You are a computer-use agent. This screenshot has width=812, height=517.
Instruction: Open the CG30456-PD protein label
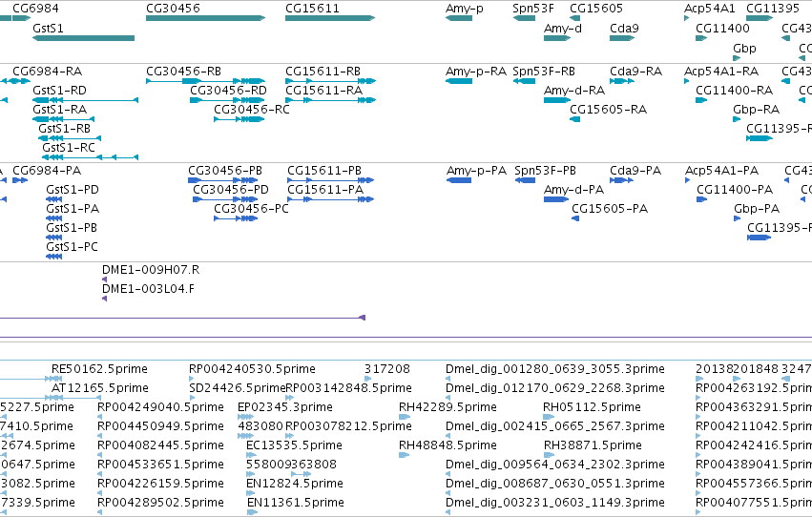231,190
